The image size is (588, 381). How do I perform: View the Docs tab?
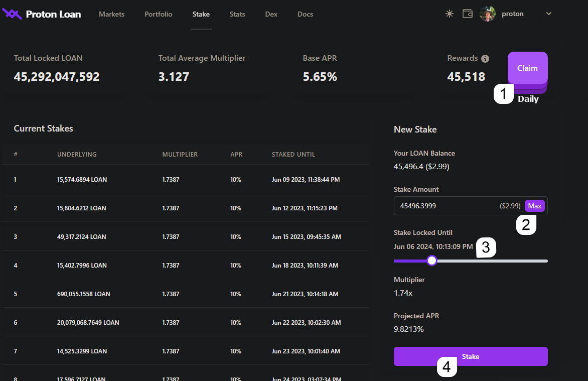tap(305, 14)
